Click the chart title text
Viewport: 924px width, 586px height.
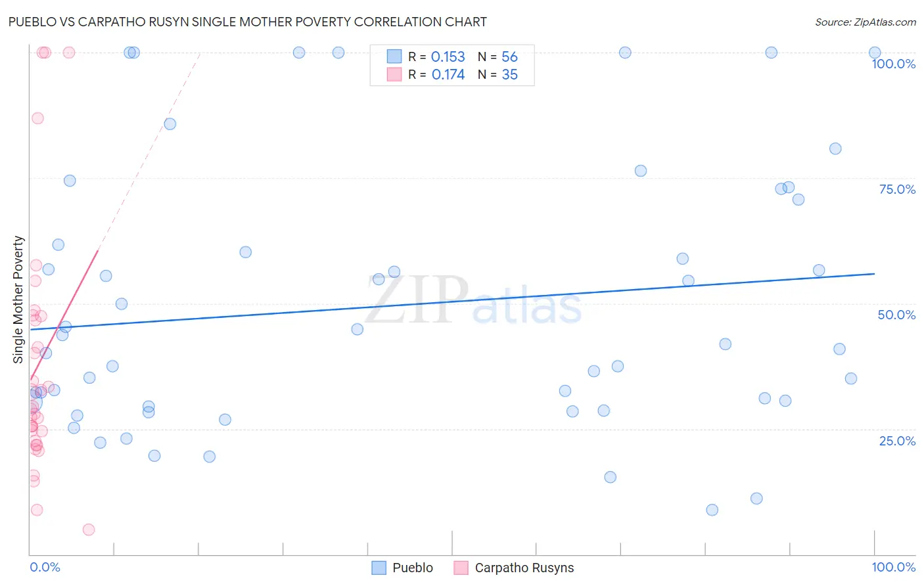pyautogui.click(x=248, y=22)
